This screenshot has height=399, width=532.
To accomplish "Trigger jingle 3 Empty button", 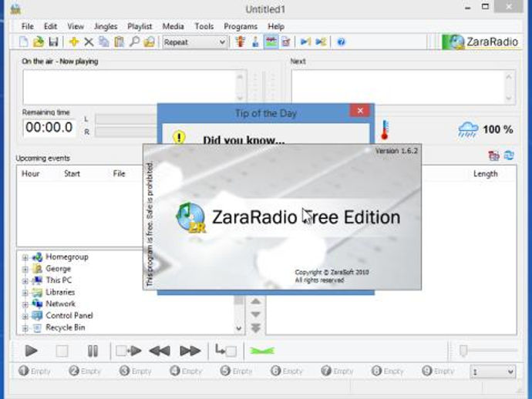I will (x=135, y=371).
